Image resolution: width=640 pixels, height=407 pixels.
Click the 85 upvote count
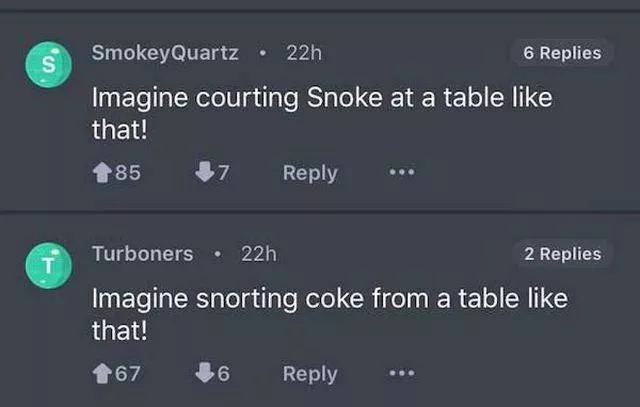coord(128,173)
